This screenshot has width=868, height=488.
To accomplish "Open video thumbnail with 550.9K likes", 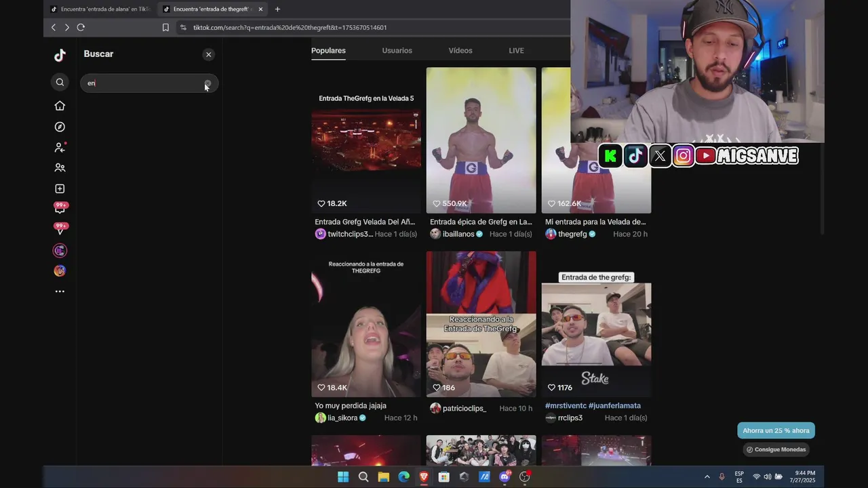I will (481, 140).
